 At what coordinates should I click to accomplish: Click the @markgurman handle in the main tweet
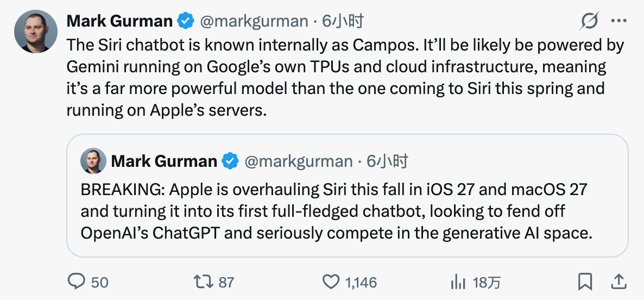coord(254,21)
